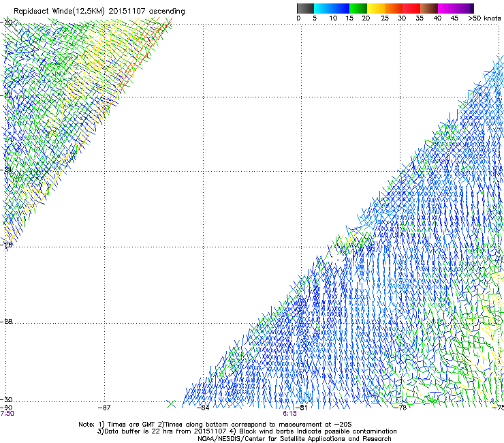Click the longitude label '-87'

click(104, 408)
